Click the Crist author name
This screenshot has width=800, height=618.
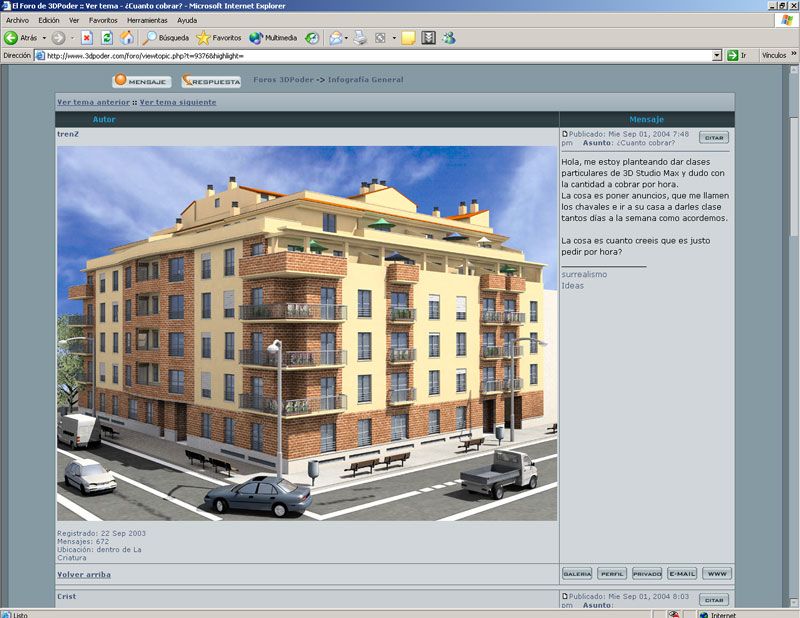point(66,596)
